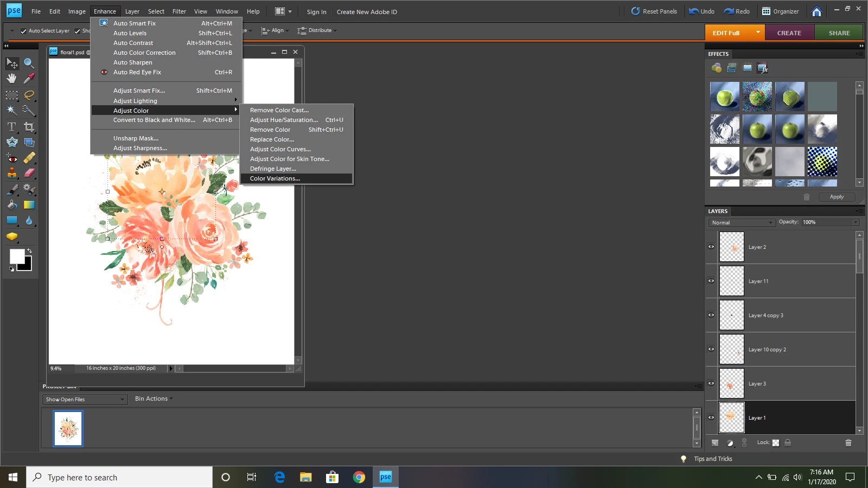Switch to the CREATE tab

(789, 33)
